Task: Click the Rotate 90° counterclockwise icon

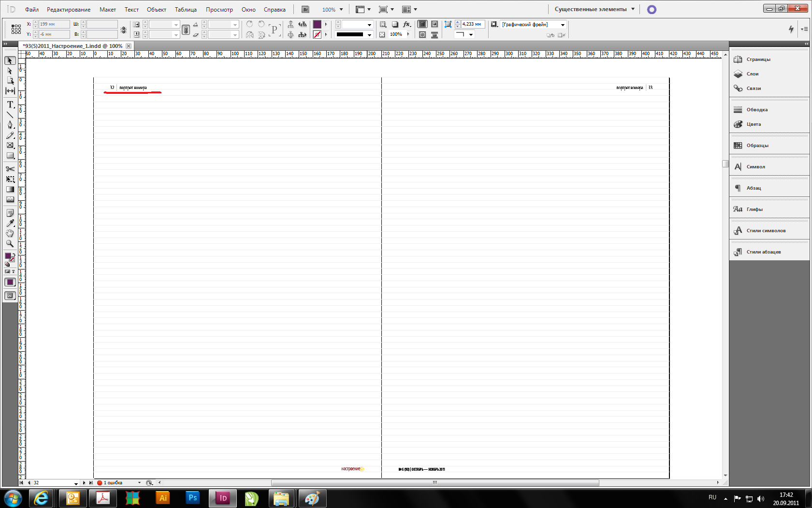Action: click(261, 24)
